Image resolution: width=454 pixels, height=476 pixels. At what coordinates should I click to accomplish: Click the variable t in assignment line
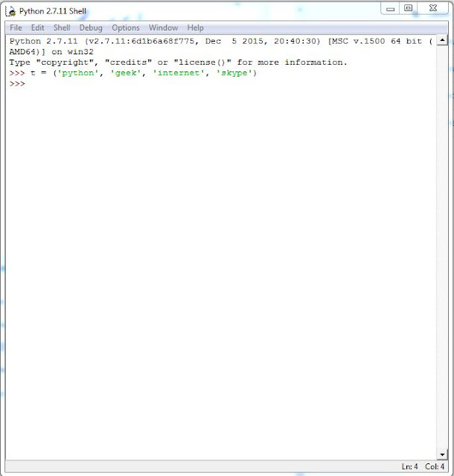[x=33, y=73]
